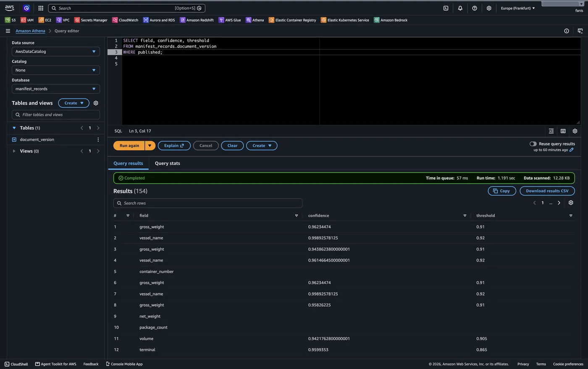Go to next results page
588x369 pixels.
click(559, 203)
